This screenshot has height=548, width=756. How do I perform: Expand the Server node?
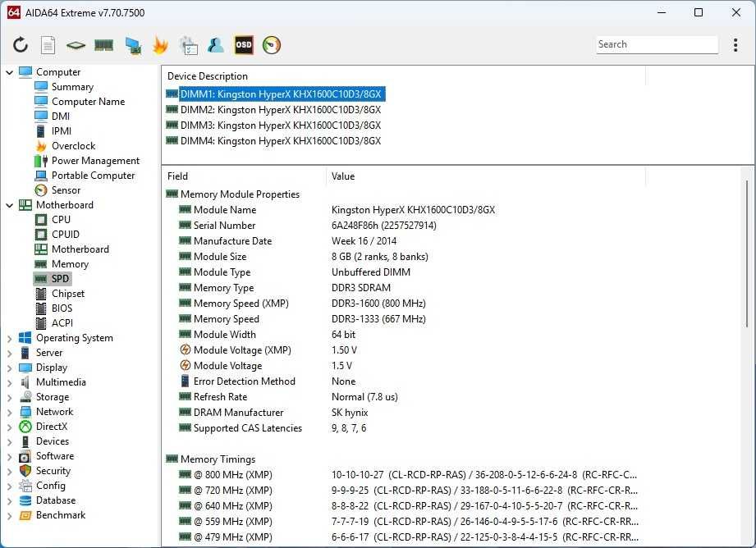(x=9, y=354)
